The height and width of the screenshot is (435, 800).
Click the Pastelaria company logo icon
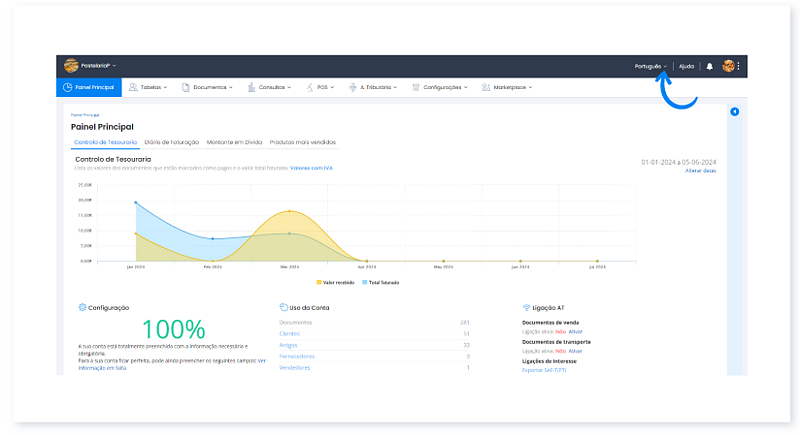click(71, 66)
